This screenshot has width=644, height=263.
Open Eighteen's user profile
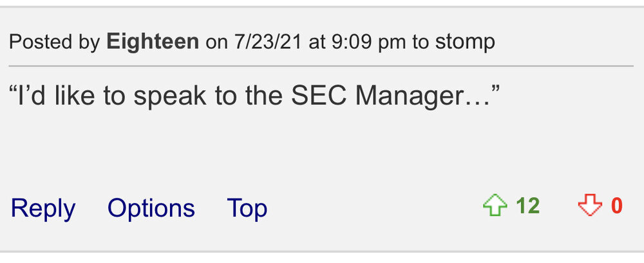click(153, 43)
